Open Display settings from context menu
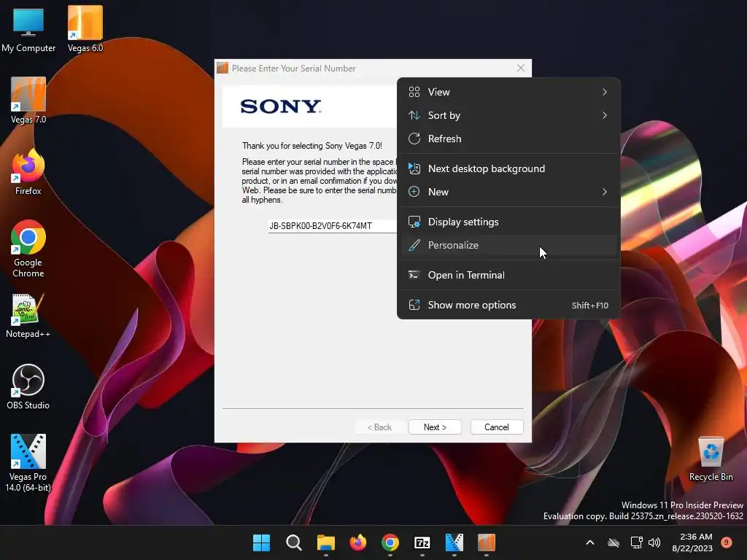The width and height of the screenshot is (747, 560). [508, 222]
